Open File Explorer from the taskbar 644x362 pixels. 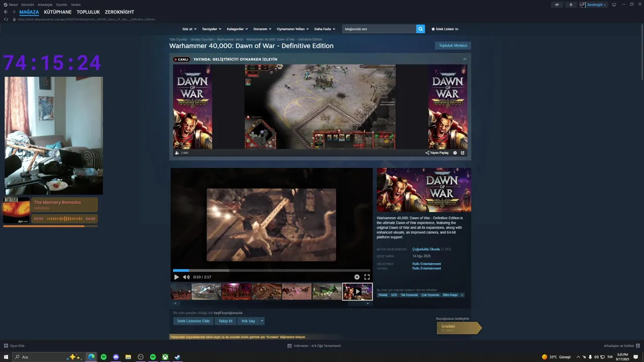128,357
